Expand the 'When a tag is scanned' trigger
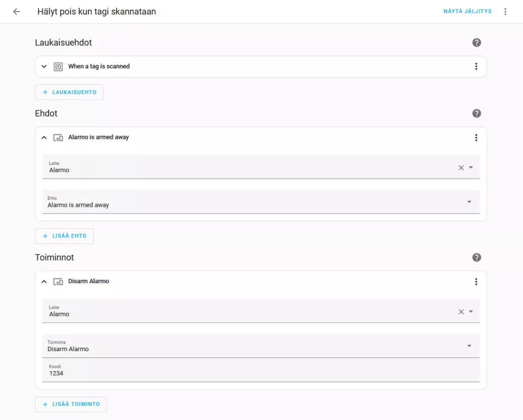 pyautogui.click(x=44, y=66)
